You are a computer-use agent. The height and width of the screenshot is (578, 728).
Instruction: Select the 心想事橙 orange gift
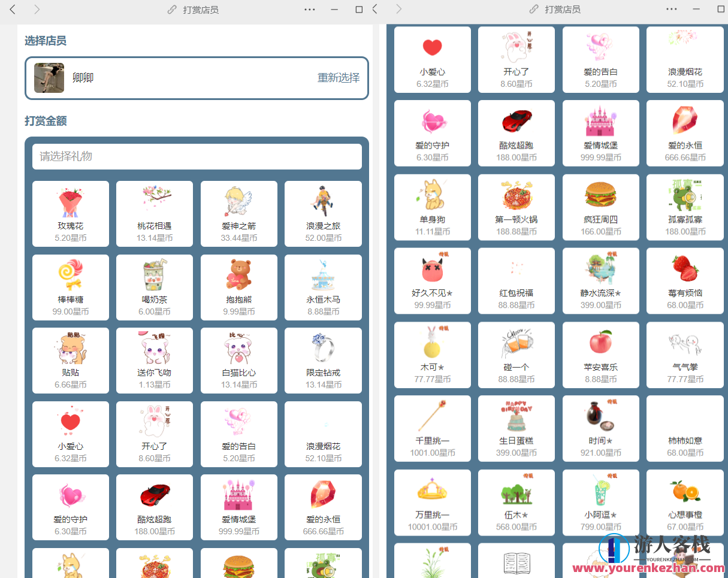(x=685, y=503)
